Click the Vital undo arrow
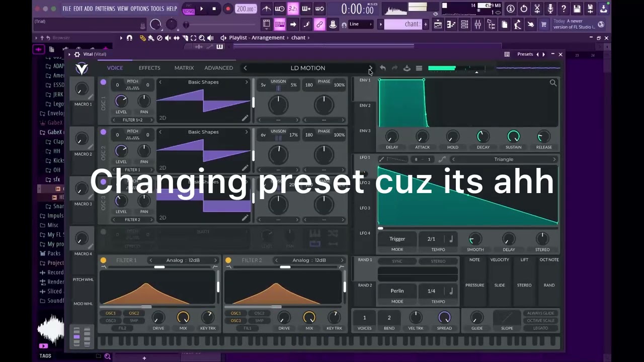 pyautogui.click(x=383, y=68)
